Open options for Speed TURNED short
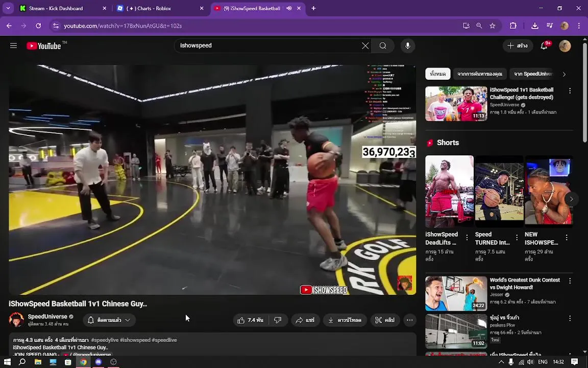 coord(517,237)
